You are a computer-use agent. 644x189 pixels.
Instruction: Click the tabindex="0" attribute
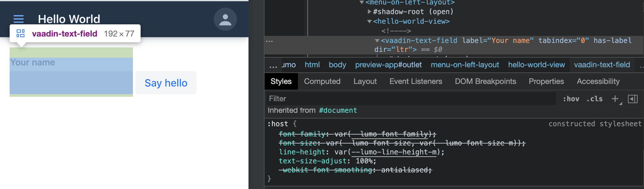click(x=564, y=41)
